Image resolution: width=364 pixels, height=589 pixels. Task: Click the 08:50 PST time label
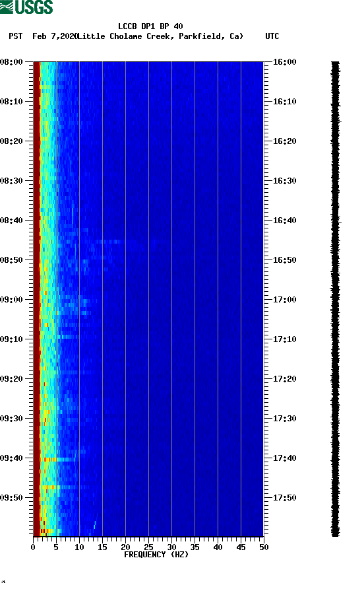tap(11, 260)
